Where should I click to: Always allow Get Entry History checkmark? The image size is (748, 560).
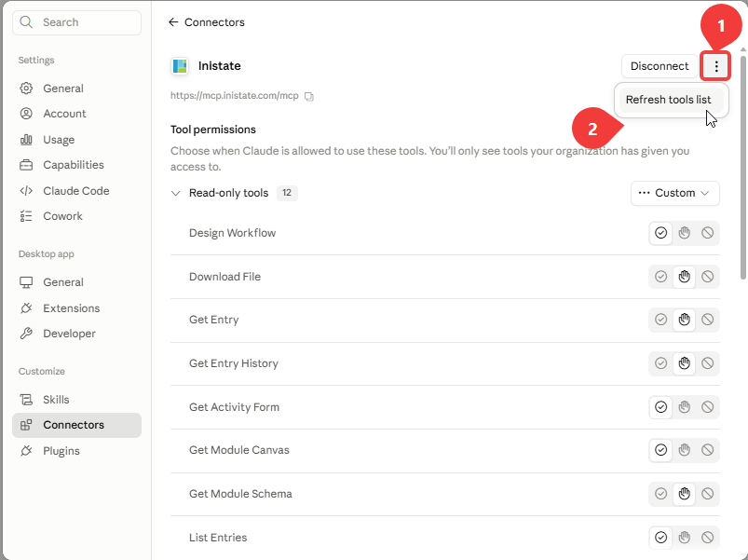[660, 363]
